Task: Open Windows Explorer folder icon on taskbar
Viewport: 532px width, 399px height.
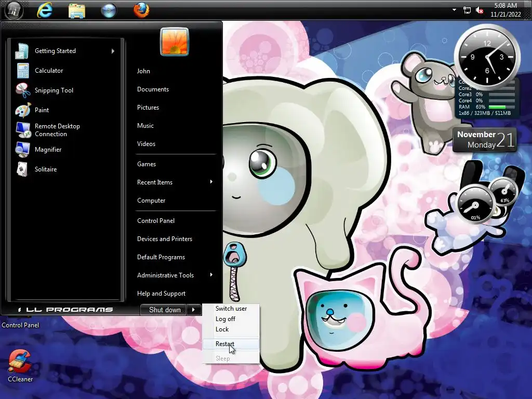Action: click(77, 10)
